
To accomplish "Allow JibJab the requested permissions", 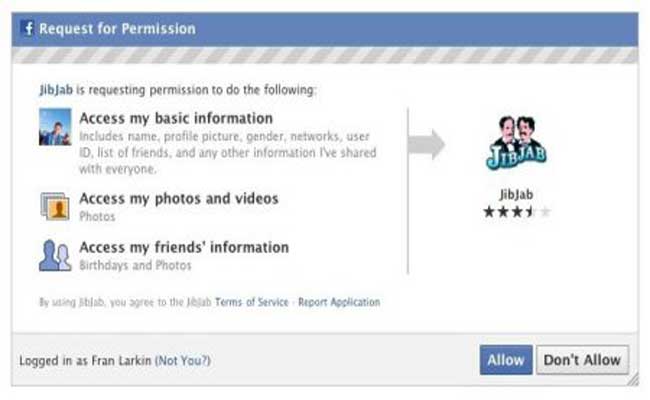I will pyautogui.click(x=506, y=360).
